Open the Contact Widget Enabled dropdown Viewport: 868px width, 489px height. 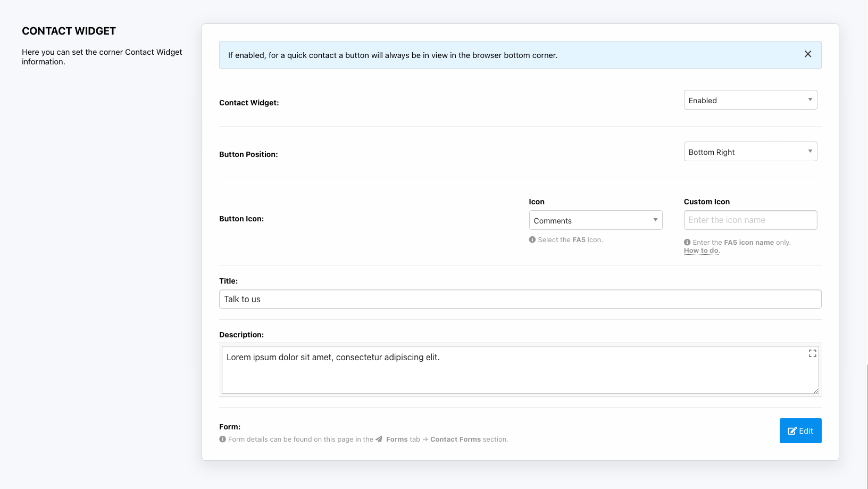coord(750,100)
